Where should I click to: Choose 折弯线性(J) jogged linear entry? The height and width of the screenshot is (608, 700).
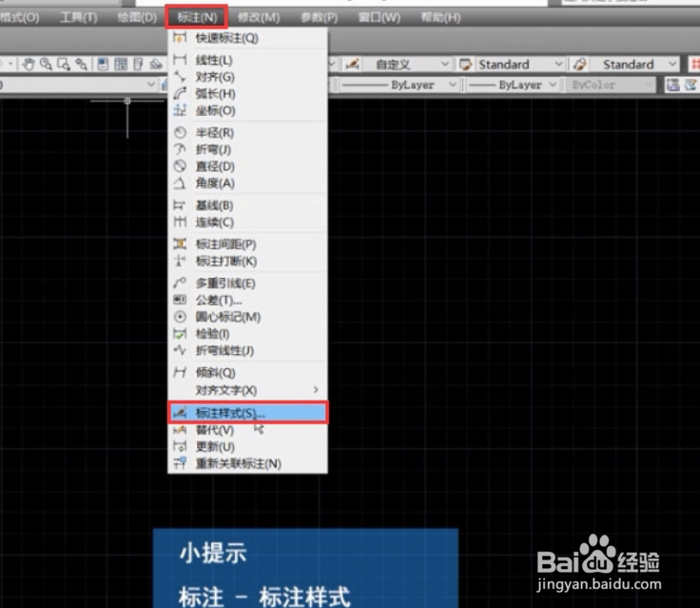[248, 350]
